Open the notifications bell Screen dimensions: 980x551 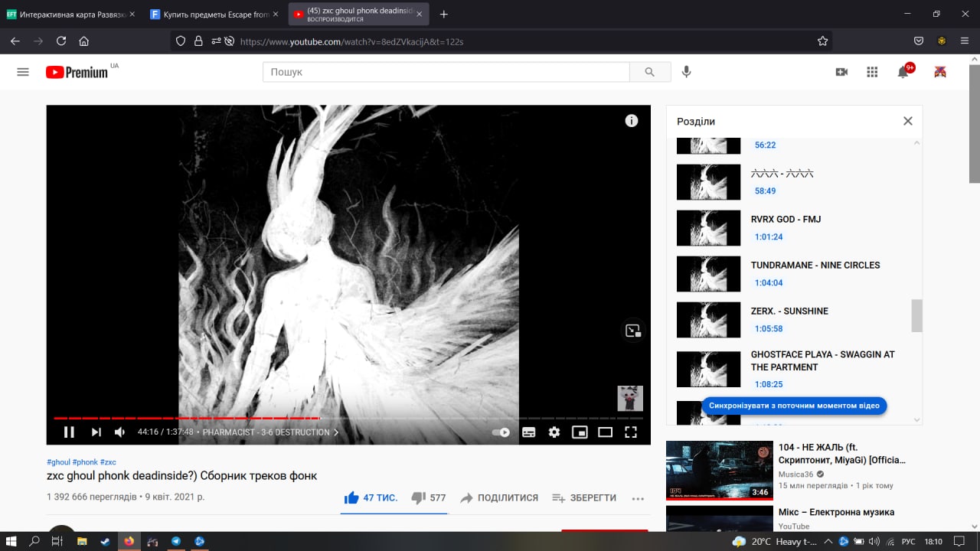(x=903, y=72)
